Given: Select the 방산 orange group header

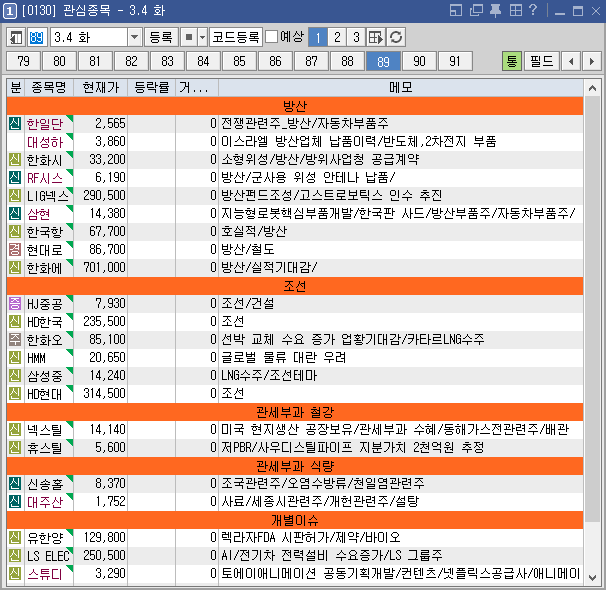Looking at the screenshot, I should 295,106.
